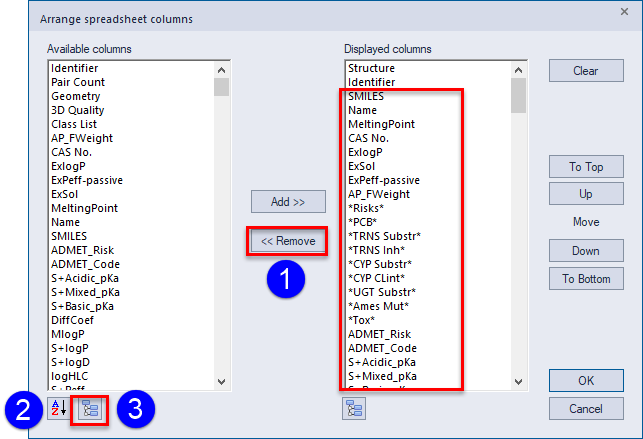Clear all displayed columns
Viewport: 643px width, 439px height.
[x=586, y=71]
